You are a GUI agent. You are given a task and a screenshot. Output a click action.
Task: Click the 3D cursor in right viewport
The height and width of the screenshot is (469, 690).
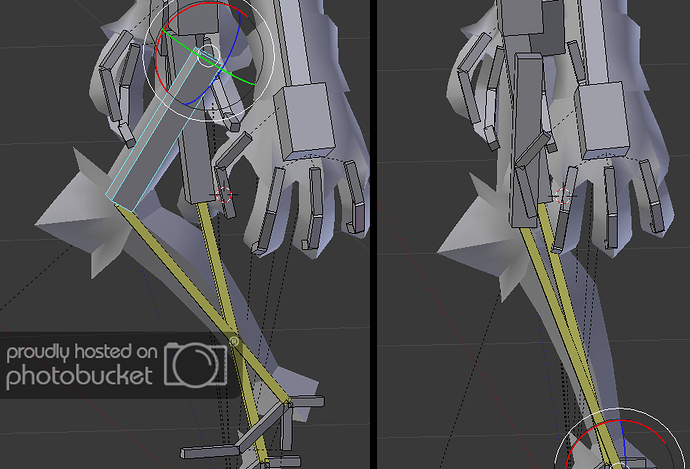point(563,196)
